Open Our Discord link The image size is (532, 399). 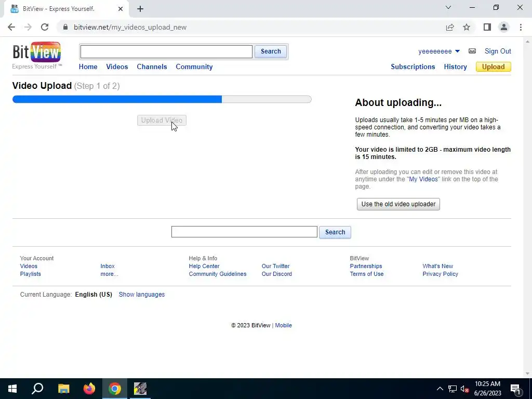[276, 274]
